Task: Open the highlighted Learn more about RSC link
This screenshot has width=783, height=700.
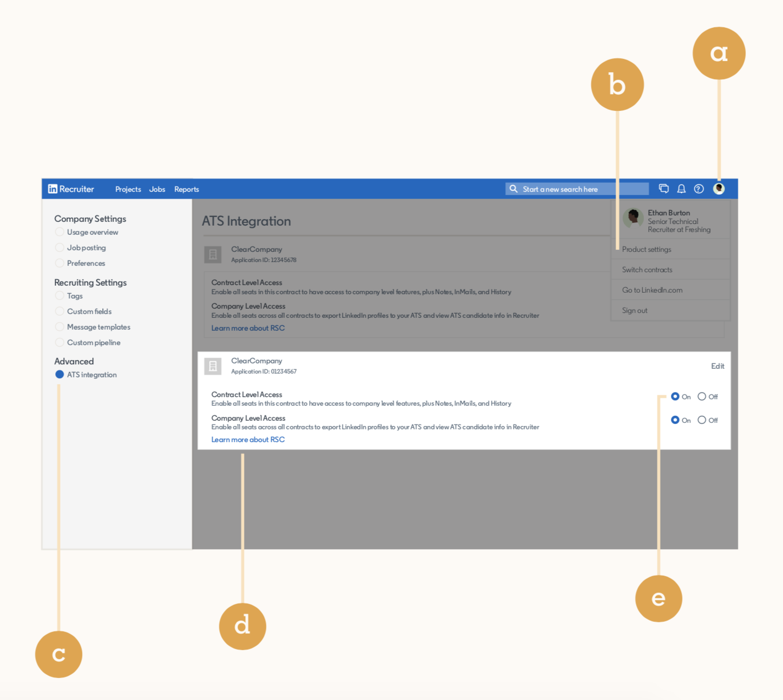Action: [248, 440]
